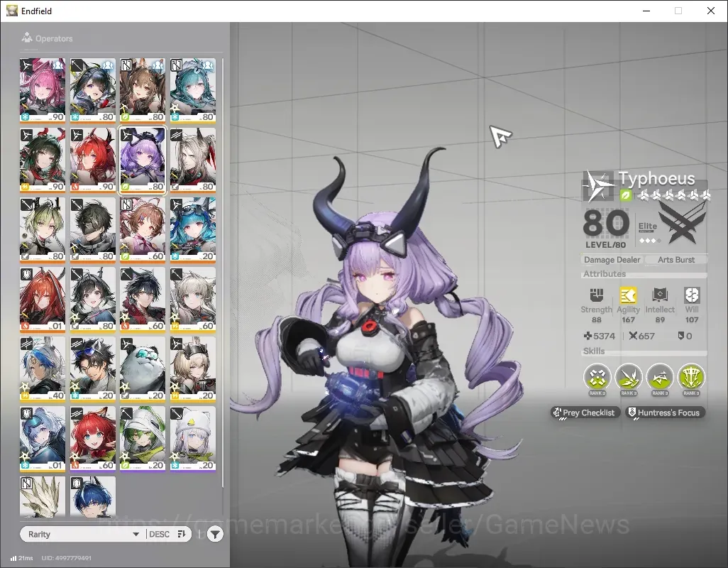
Task: Click the operator list scrollbar
Action: click(223, 273)
